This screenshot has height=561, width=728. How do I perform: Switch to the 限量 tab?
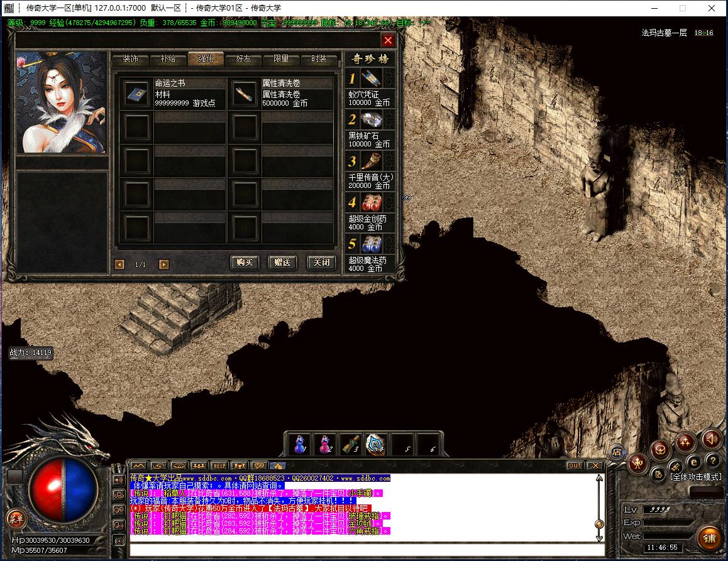281,59
